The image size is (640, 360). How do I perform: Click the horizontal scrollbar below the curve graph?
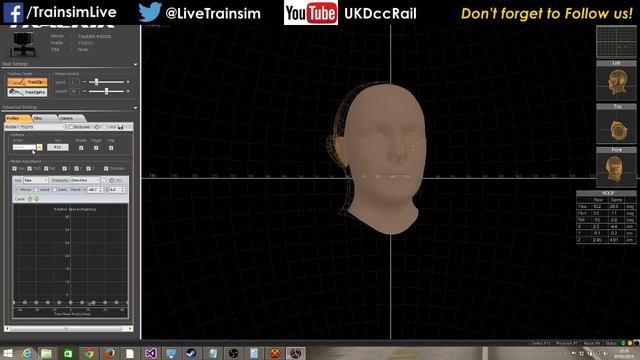coord(69,329)
